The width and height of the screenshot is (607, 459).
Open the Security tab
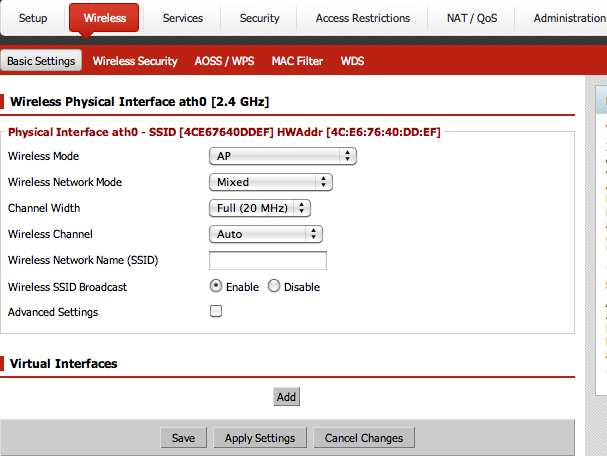coord(259,18)
